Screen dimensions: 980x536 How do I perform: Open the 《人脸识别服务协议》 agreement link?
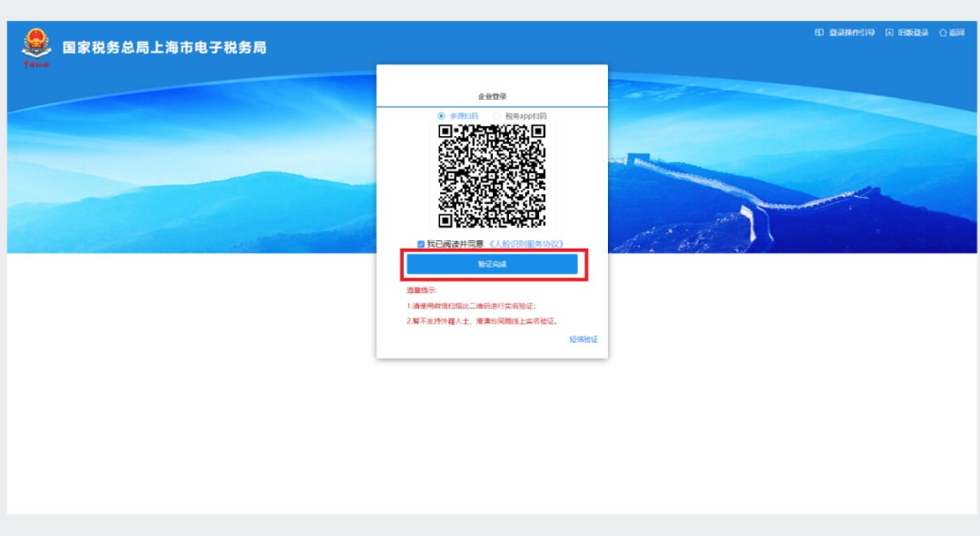(525, 244)
